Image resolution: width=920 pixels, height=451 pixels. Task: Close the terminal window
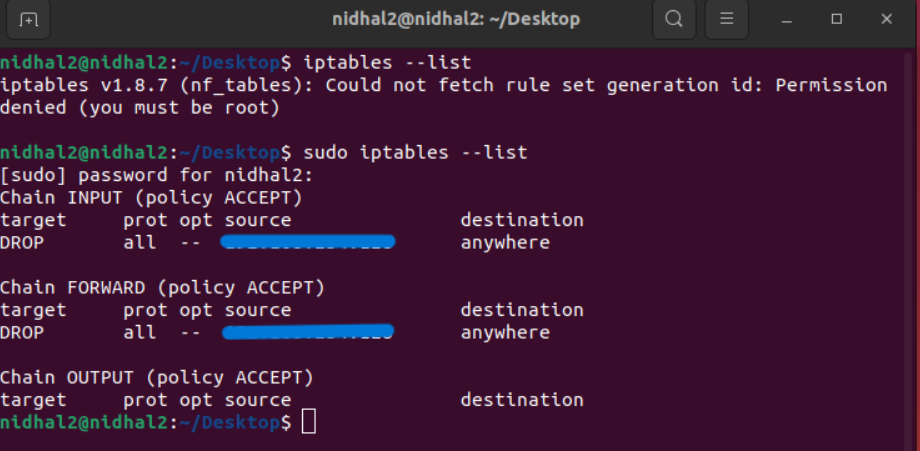tap(885, 19)
